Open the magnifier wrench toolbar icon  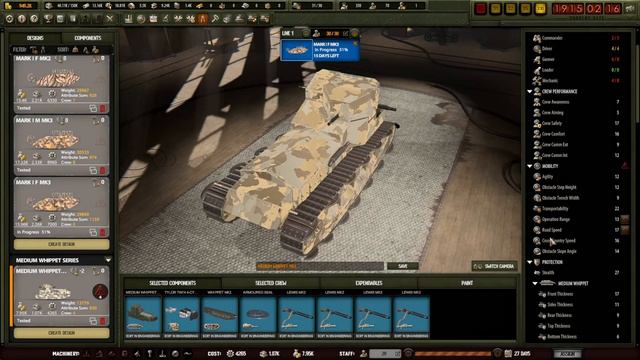(215, 19)
